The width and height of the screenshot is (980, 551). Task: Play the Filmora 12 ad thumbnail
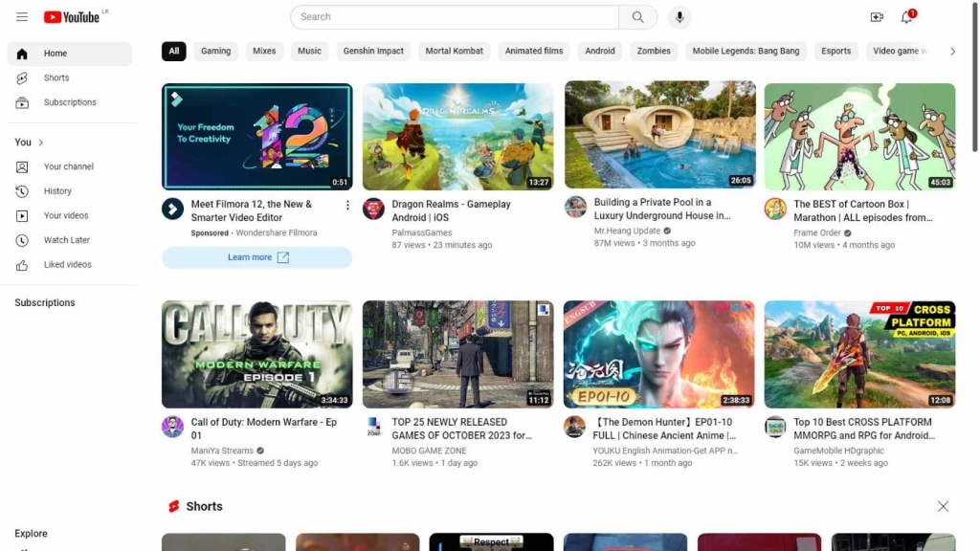[256, 137]
